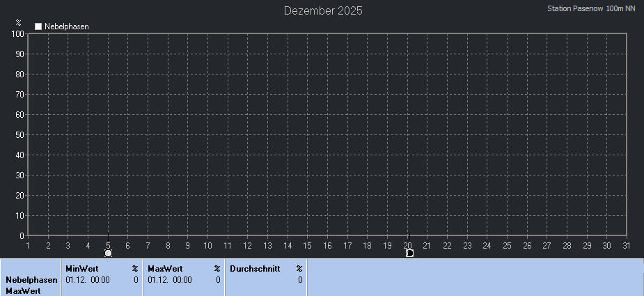644x296 pixels.
Task: Click the 50 label on the y-axis
Action: [19, 134]
